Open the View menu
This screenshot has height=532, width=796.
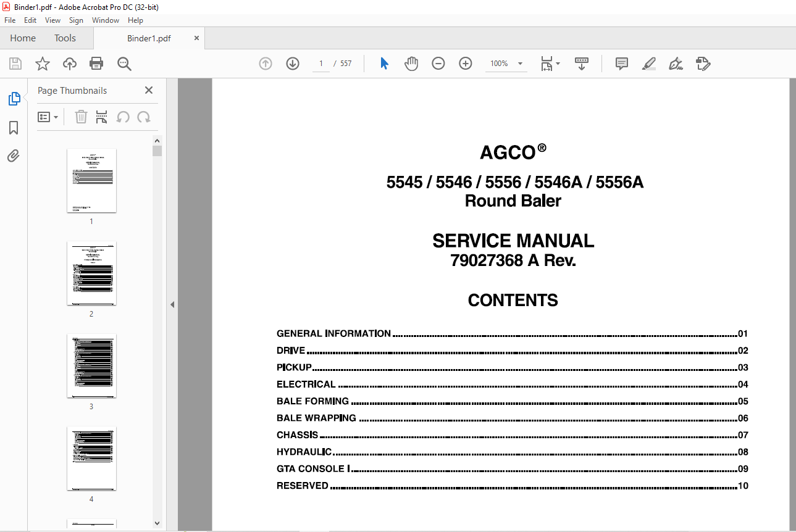(x=53, y=20)
